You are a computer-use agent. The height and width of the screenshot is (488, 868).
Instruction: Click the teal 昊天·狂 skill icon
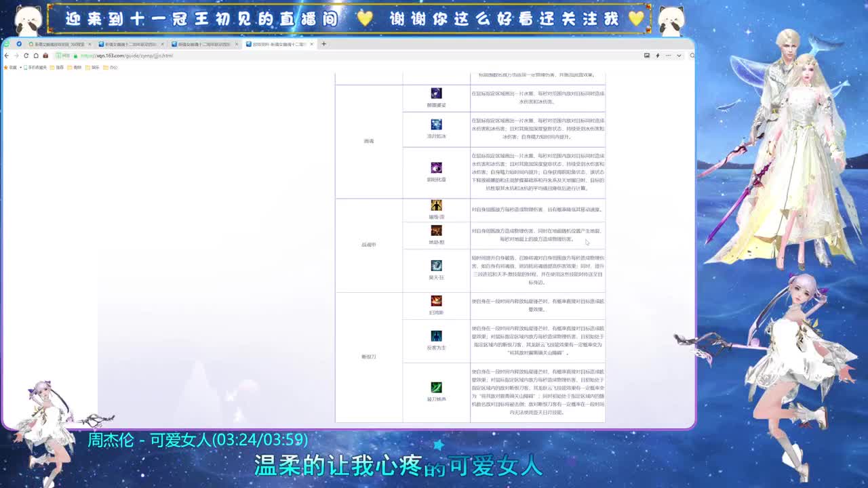coord(436,266)
